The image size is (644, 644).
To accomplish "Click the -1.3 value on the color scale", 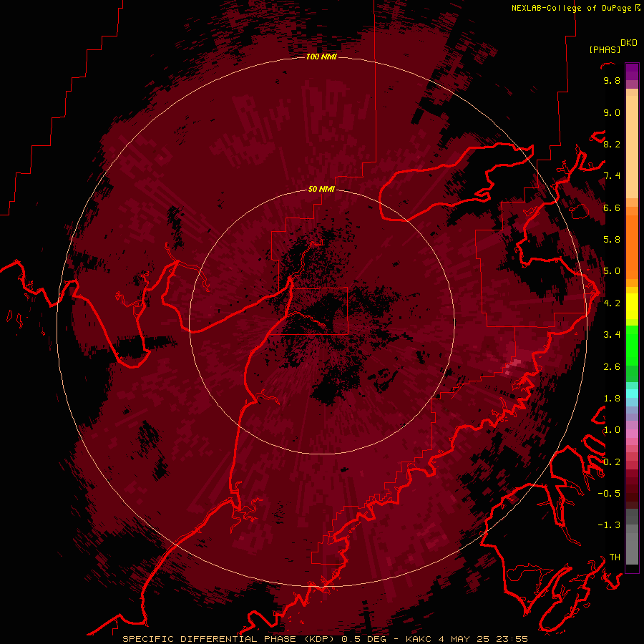I will 609,525.
